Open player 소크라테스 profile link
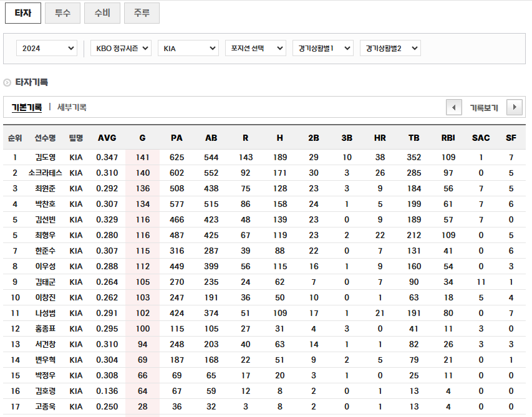Screen dimensions: 532x417 [x=45, y=173]
